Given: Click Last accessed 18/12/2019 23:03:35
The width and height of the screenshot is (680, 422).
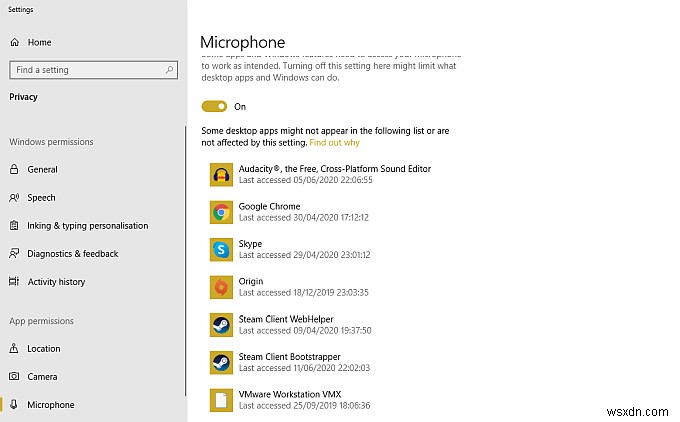Looking at the screenshot, I should (x=304, y=292).
